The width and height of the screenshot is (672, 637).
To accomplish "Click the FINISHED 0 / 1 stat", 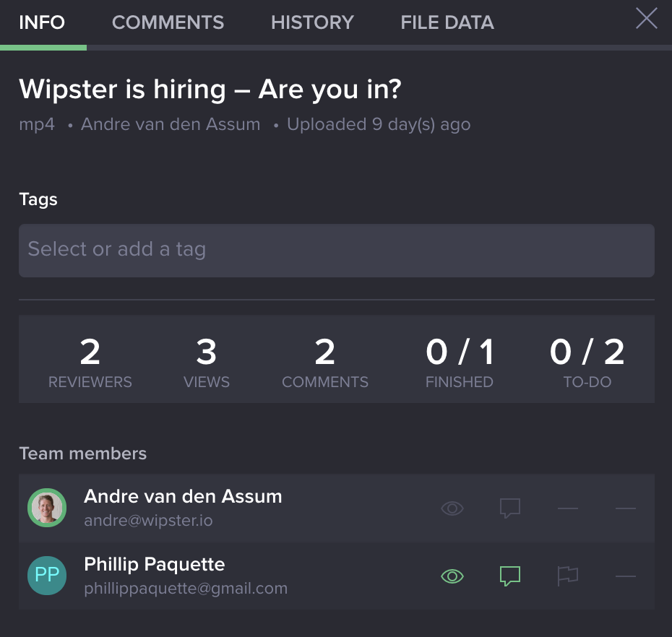I will [460, 359].
